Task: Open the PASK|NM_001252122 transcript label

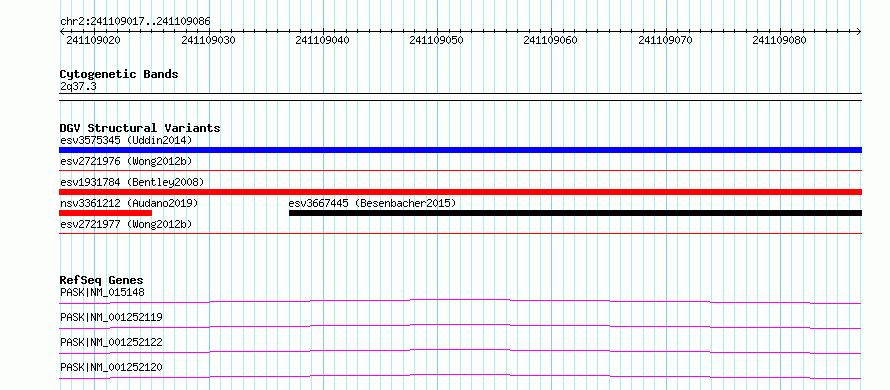Action: [111, 342]
